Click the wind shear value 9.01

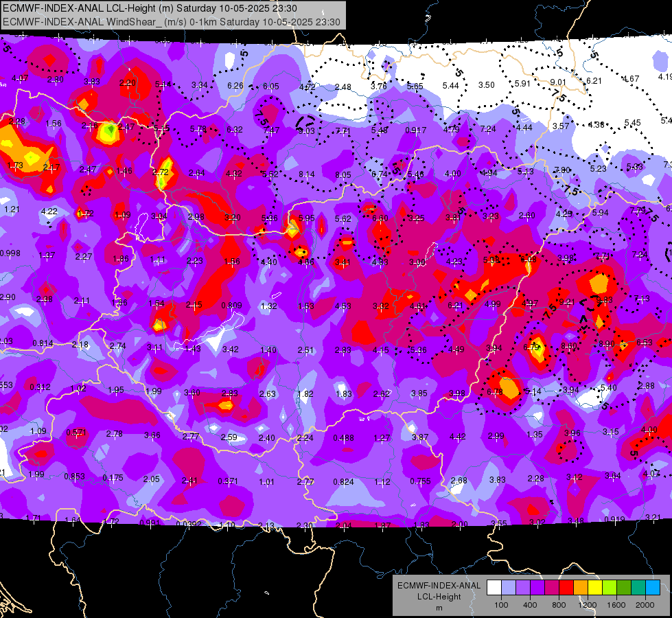pos(558,82)
